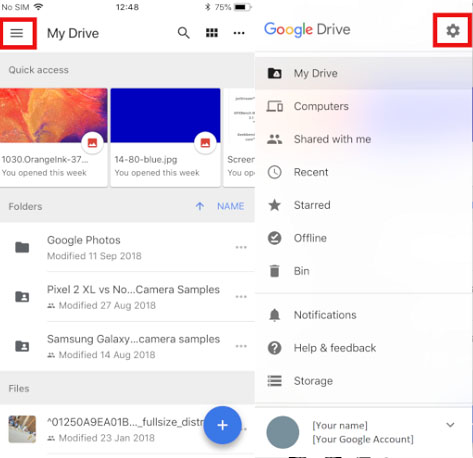Open Shared with me

pos(364,139)
